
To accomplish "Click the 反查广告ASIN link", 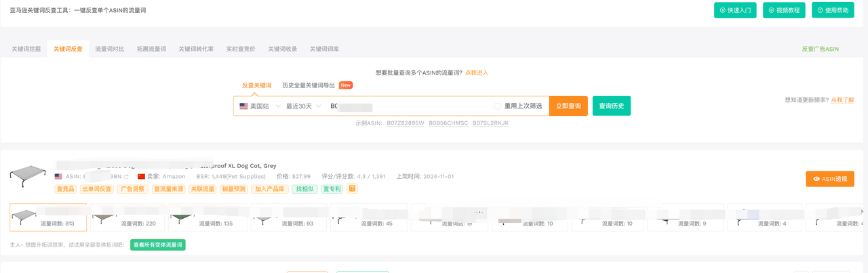I will [821, 49].
